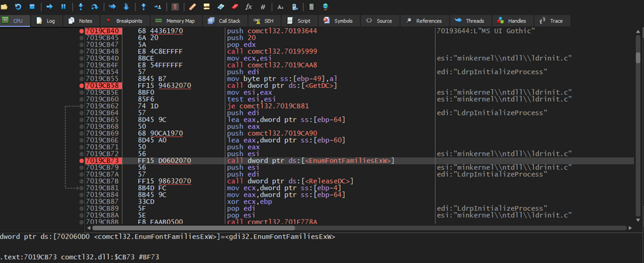644x263 pixels.
Task: Step into with the down-arrow icon
Action: point(81,7)
